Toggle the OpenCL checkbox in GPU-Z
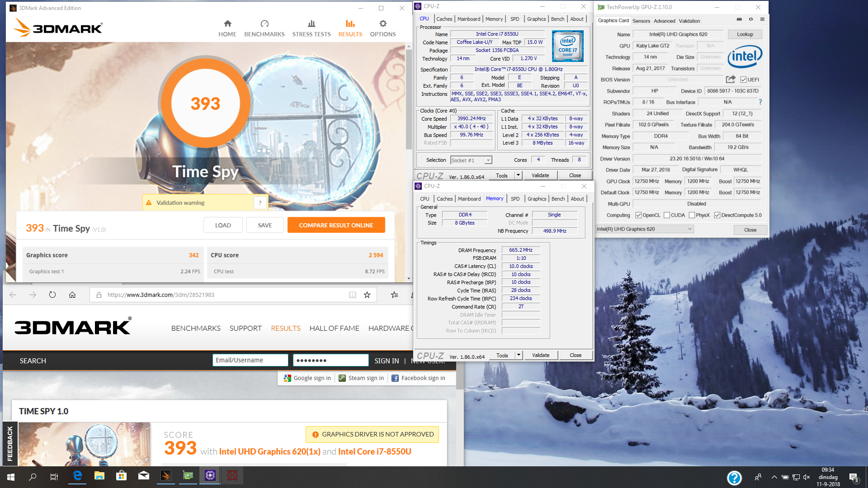The width and height of the screenshot is (868, 488). point(638,215)
